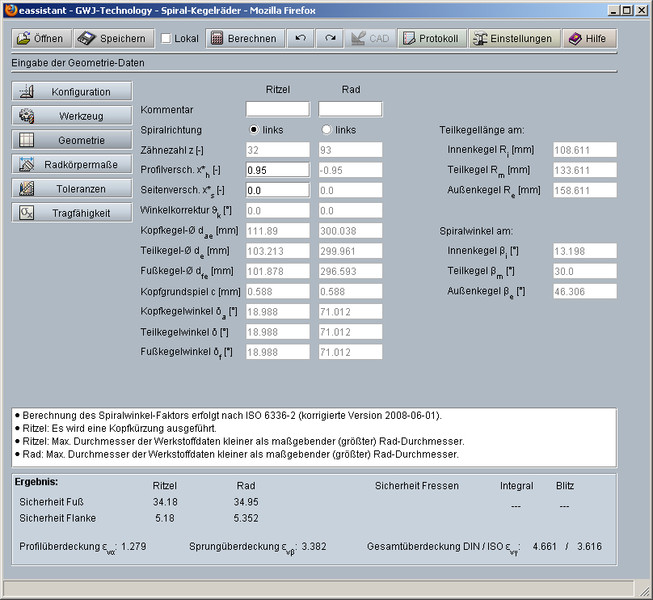Click the Öffnen (open file) button
Image resolution: width=653 pixels, height=600 pixels.
(x=41, y=39)
